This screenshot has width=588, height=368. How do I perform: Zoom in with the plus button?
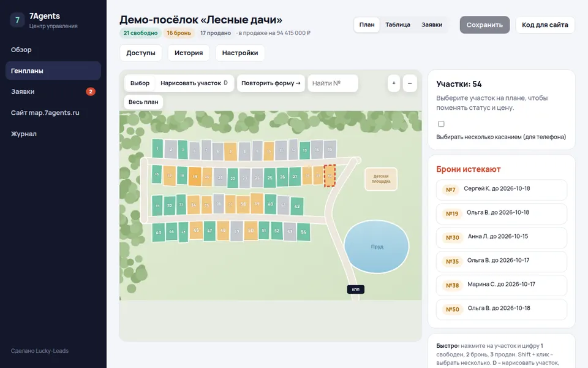394,83
